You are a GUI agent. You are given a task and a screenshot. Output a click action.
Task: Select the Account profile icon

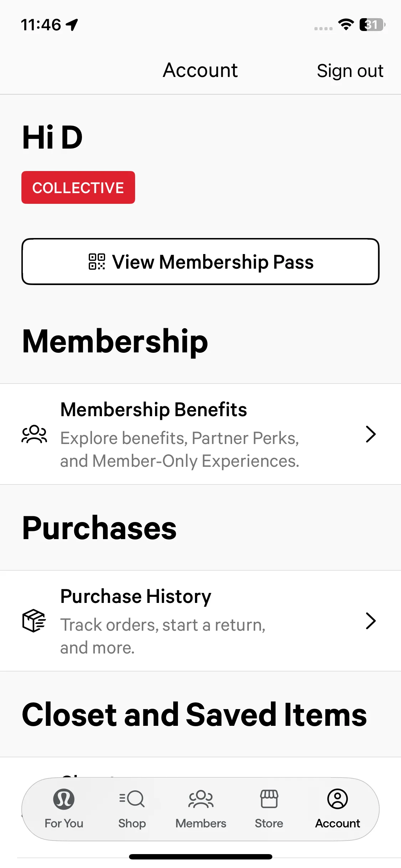(x=338, y=799)
